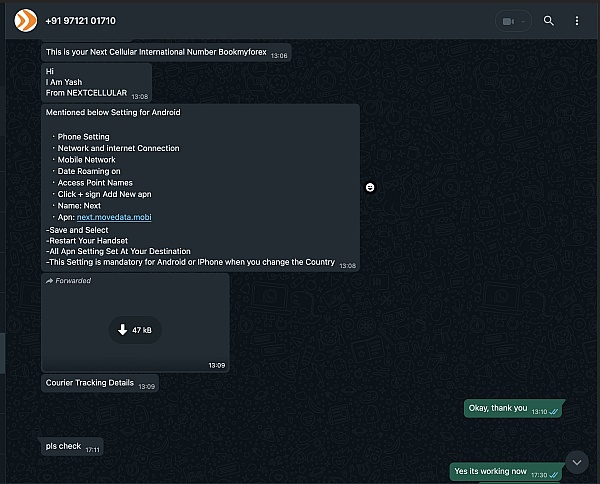Select the 'Okay, thank you' message
Viewport: 600px width, 484px height.
pos(513,409)
